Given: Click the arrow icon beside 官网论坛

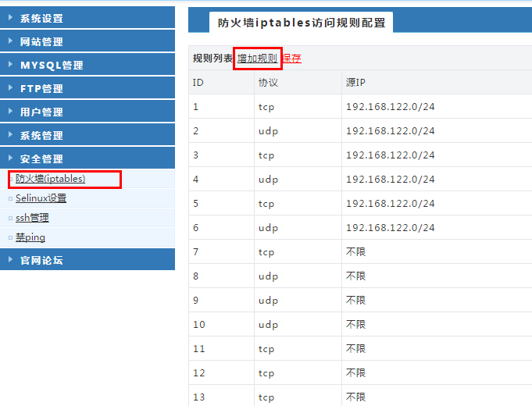Looking at the screenshot, I should [10, 260].
